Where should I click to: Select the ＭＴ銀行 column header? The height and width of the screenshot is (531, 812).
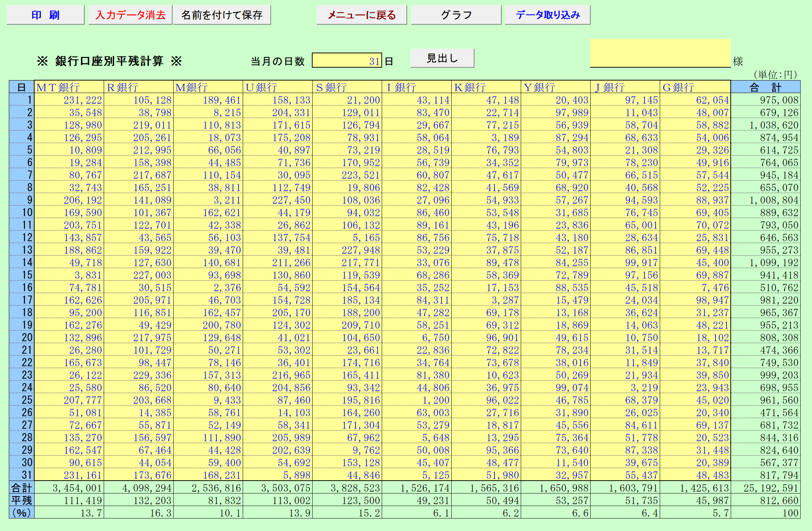click(69, 87)
